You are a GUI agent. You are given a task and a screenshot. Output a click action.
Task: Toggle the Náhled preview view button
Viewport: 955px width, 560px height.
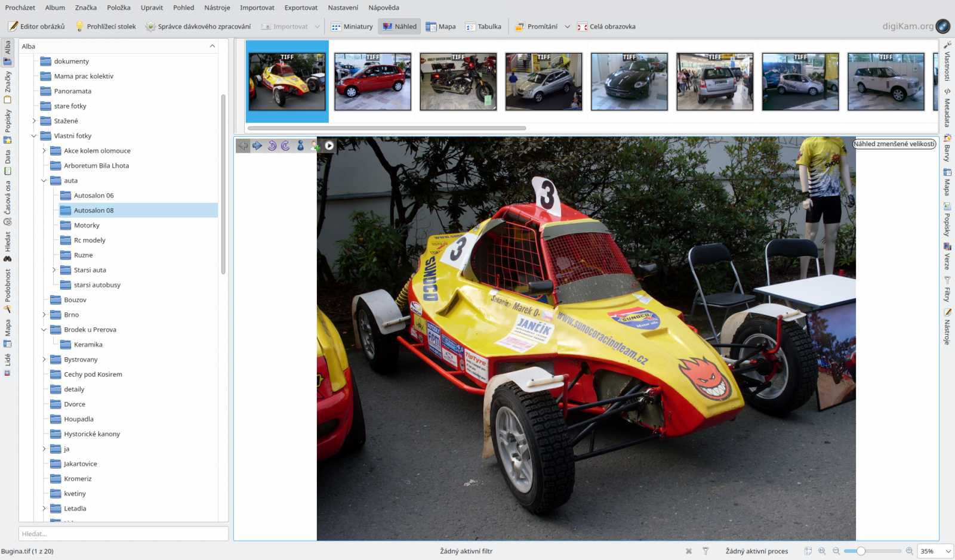pyautogui.click(x=399, y=26)
